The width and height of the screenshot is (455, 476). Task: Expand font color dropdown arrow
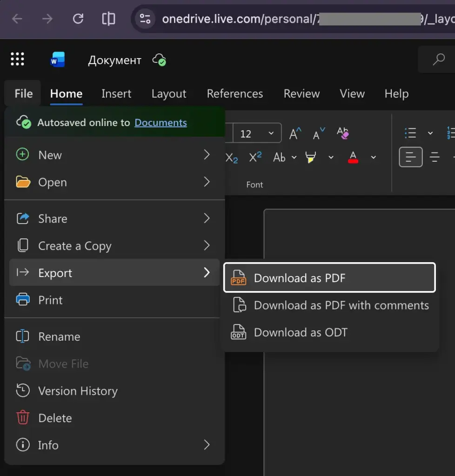click(x=373, y=157)
